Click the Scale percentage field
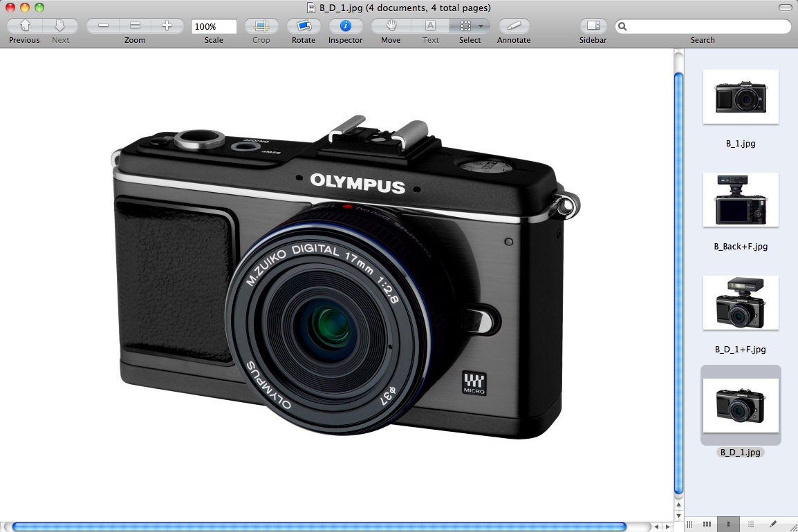 coord(214,27)
